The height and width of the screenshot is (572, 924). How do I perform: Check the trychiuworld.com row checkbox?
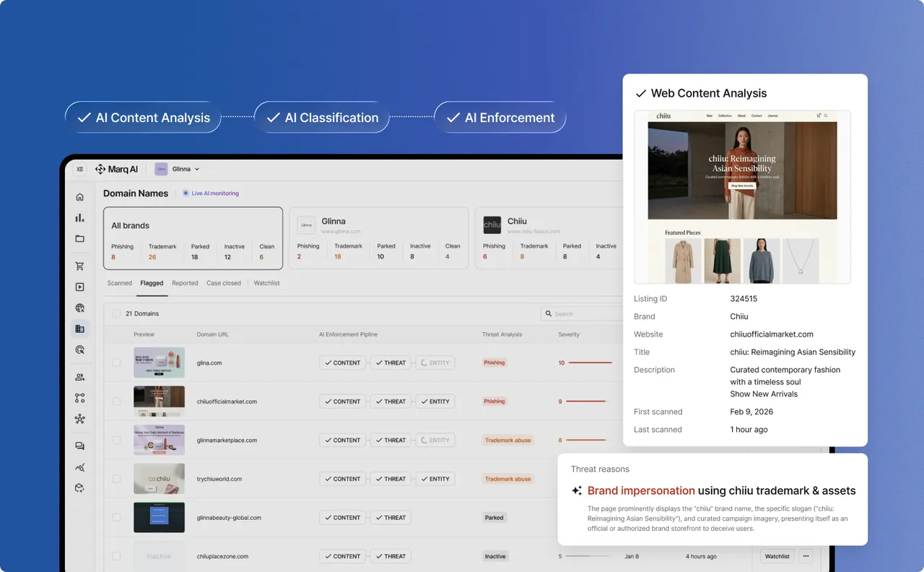116,479
